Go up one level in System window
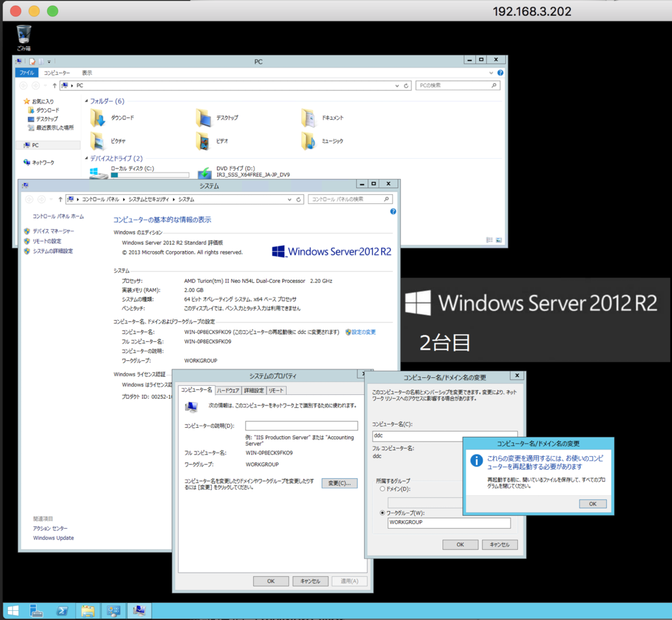This screenshot has height=620, width=672. [x=60, y=199]
